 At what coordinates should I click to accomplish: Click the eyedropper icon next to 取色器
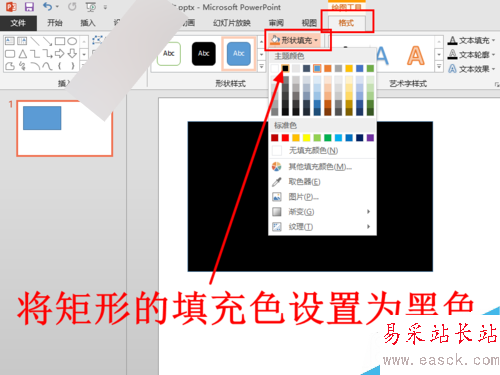277,182
